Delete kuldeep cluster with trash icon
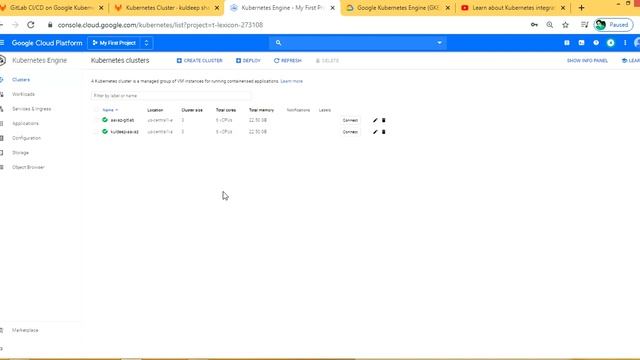 pyautogui.click(x=384, y=132)
